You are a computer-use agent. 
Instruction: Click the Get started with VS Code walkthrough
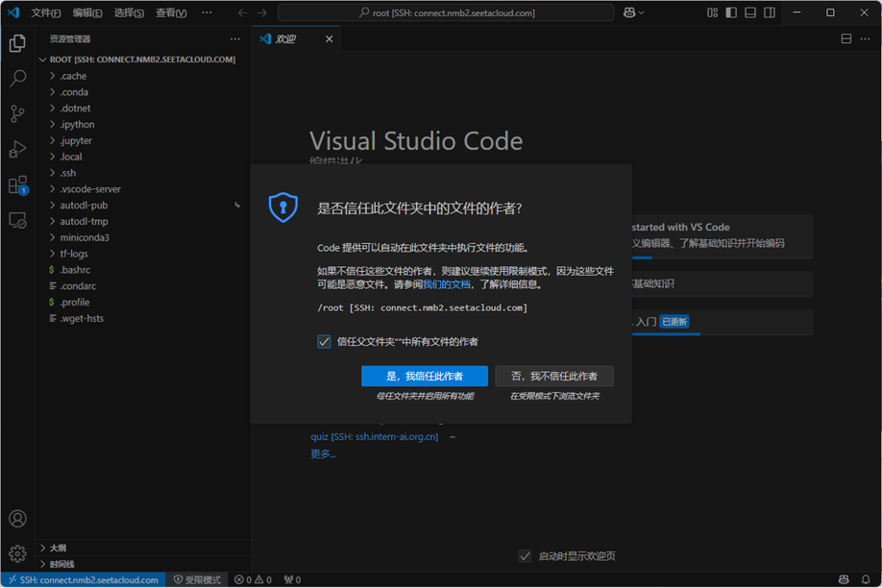pos(723,236)
